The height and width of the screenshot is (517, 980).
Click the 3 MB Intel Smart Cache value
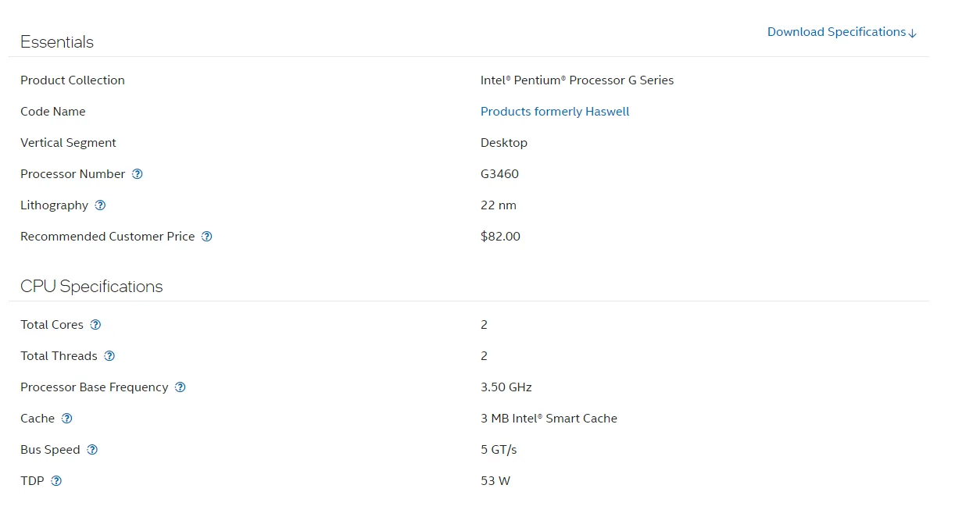549,419
